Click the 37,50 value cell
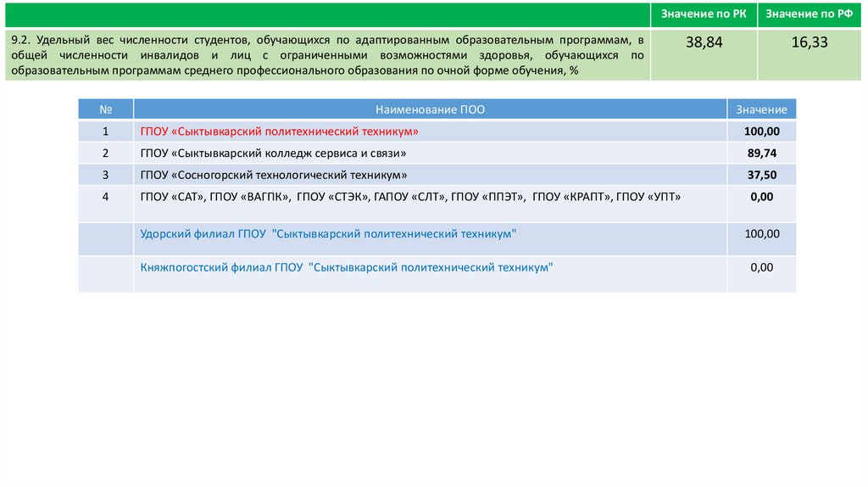The height and width of the screenshot is (487, 868). tap(761, 175)
